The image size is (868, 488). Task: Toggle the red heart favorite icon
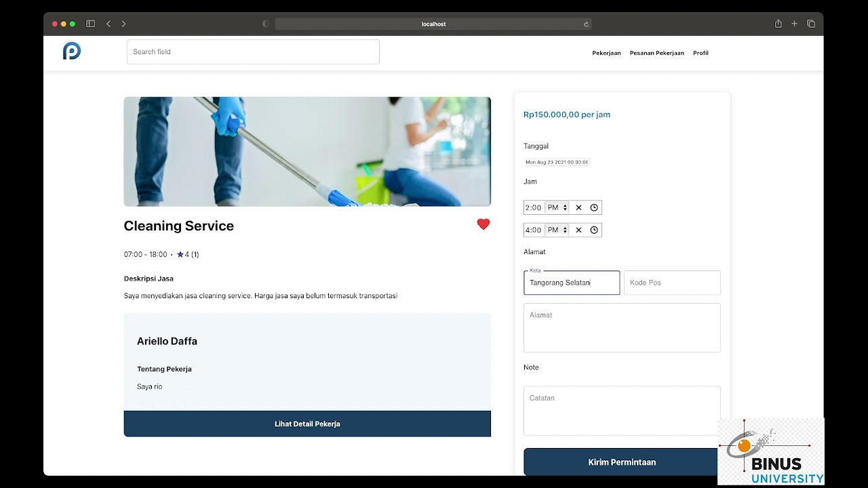484,224
